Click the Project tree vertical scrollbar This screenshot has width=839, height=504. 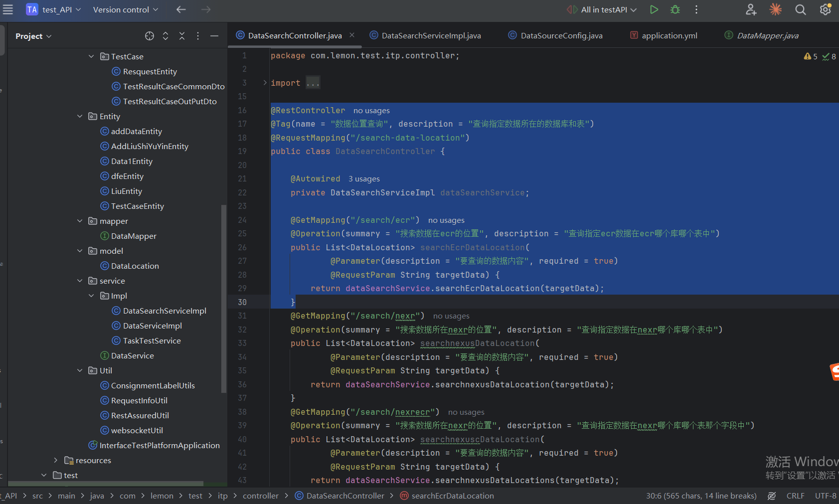[224, 299]
